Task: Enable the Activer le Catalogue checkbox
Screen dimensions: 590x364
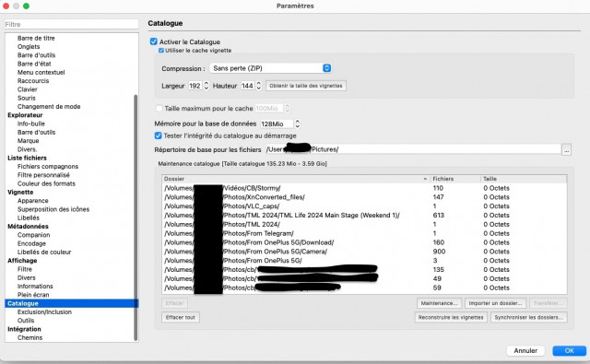Action: pyautogui.click(x=154, y=41)
